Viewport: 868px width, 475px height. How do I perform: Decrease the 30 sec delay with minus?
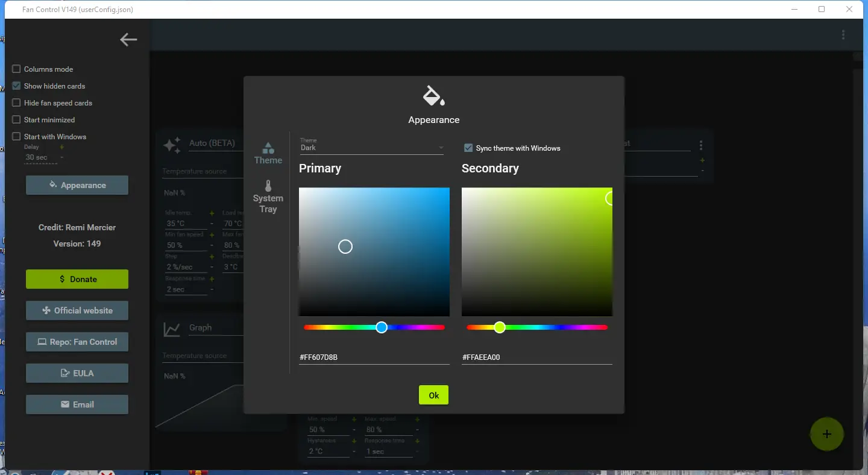[x=61, y=157]
